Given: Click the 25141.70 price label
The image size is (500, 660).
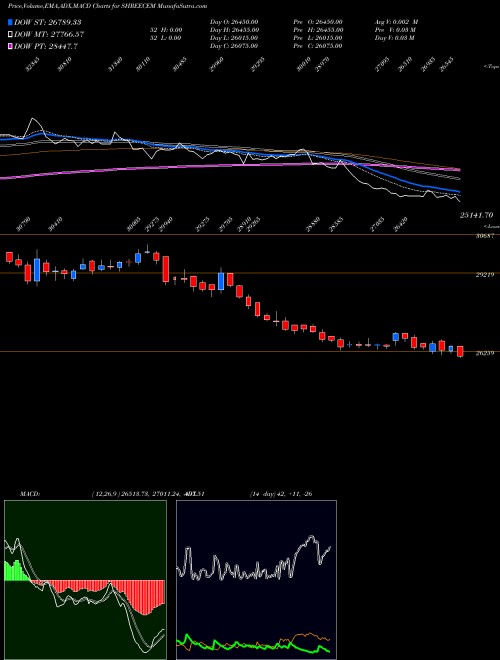Looking at the screenshot, I should click(476, 215).
